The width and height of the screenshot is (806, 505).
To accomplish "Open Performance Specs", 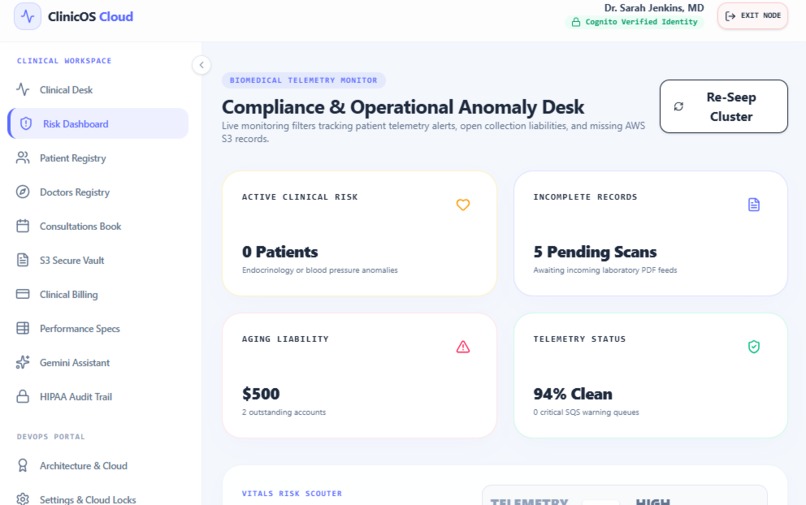I will coord(98,328).
